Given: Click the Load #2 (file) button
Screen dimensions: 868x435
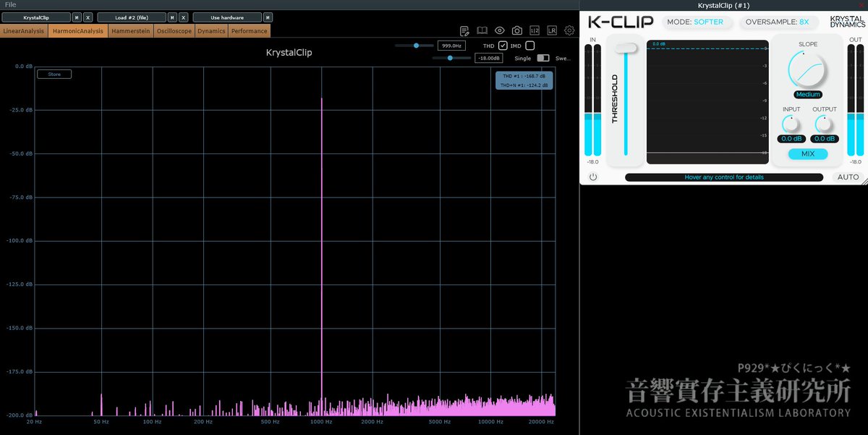Looking at the screenshot, I should pyautogui.click(x=132, y=17).
